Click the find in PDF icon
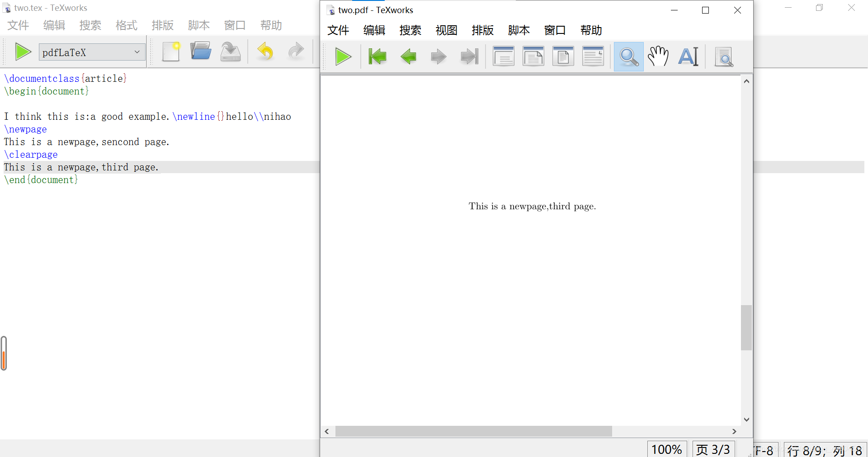 coord(724,57)
